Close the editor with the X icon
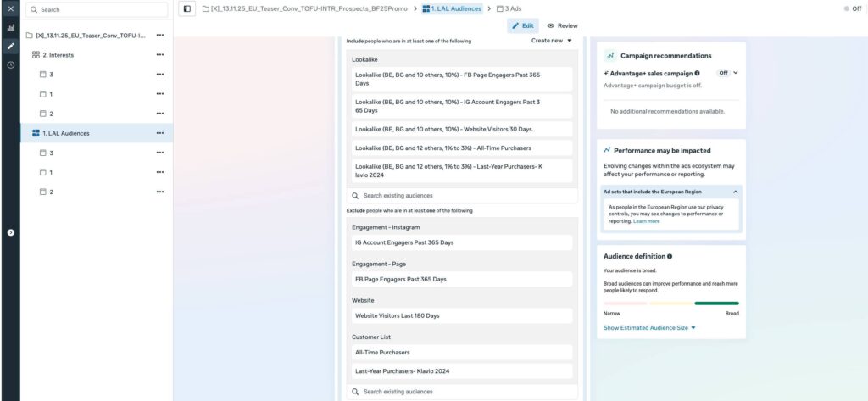Viewport: 868px width, 401px height. tap(10, 8)
